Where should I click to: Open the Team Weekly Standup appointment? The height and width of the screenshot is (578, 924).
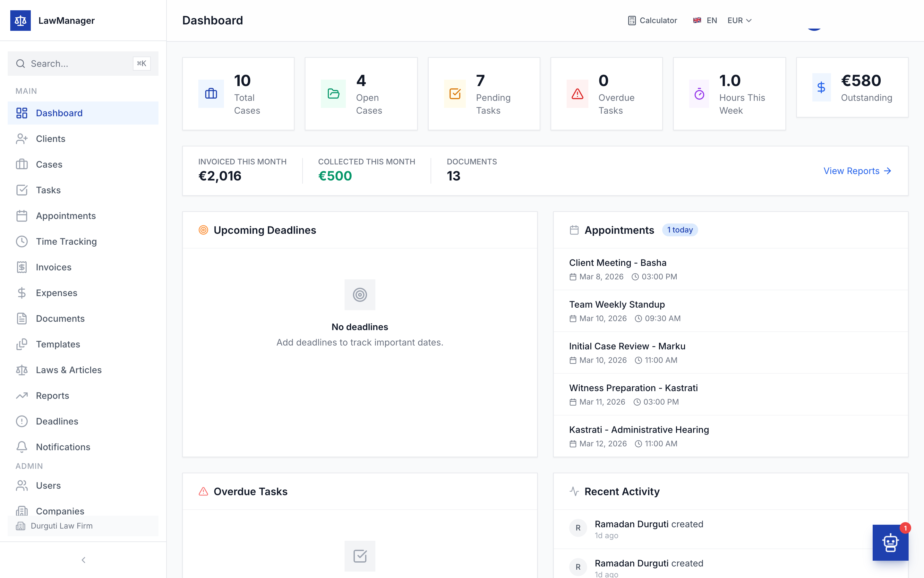coord(731,311)
